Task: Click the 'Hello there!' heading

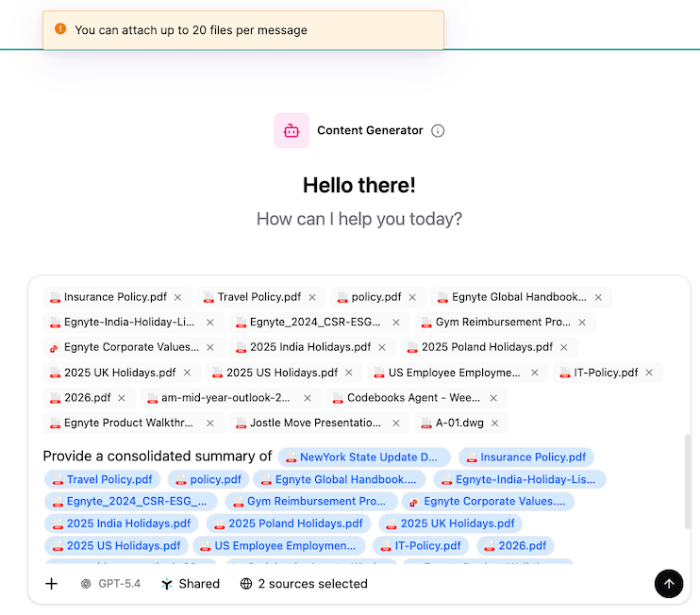Action: (x=358, y=185)
